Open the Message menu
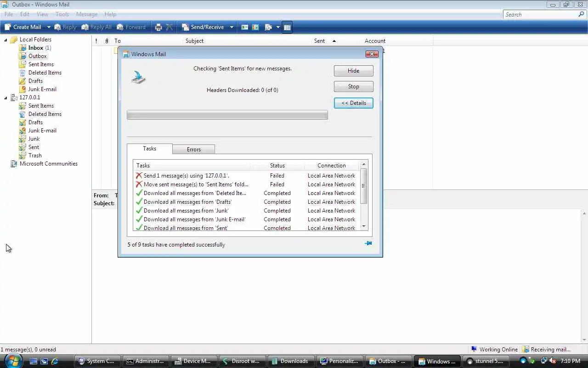The height and width of the screenshot is (368, 588). click(x=87, y=14)
